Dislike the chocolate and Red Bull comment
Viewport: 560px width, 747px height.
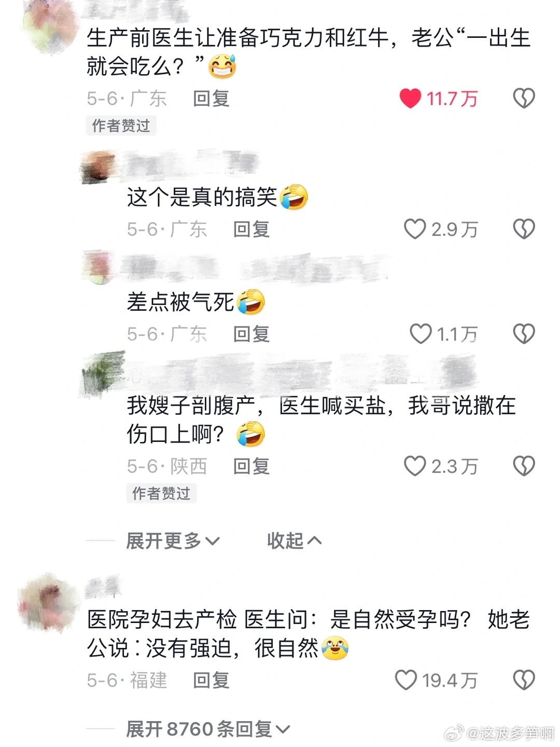[524, 98]
